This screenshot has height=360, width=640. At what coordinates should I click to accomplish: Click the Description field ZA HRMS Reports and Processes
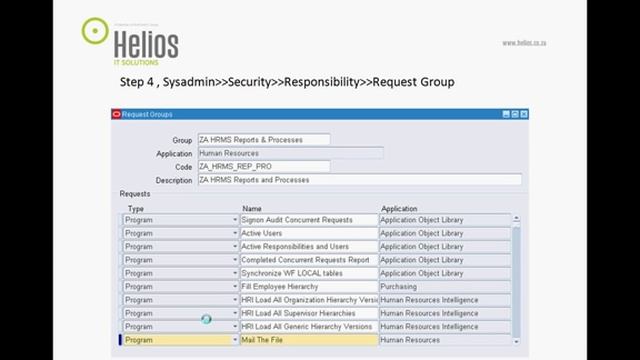(360, 180)
